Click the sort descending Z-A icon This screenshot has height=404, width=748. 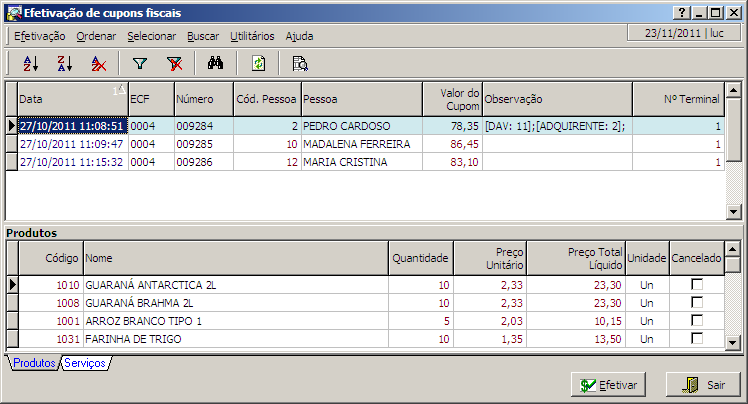tap(64, 63)
